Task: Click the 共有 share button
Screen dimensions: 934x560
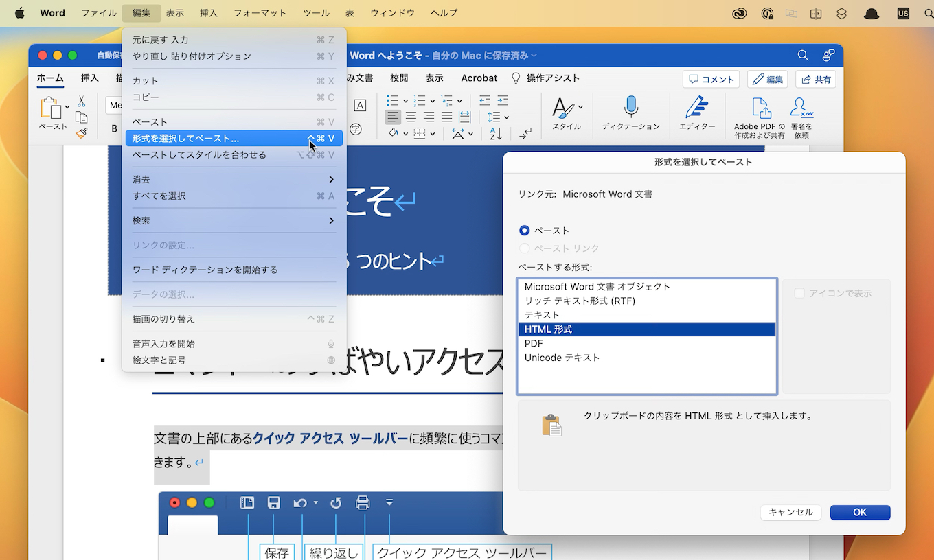Action: (816, 79)
